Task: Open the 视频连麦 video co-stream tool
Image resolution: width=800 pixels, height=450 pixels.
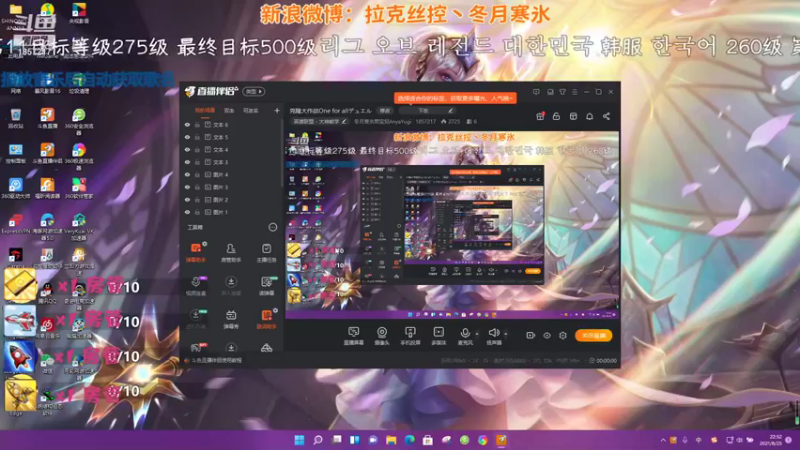Action: coord(196,286)
